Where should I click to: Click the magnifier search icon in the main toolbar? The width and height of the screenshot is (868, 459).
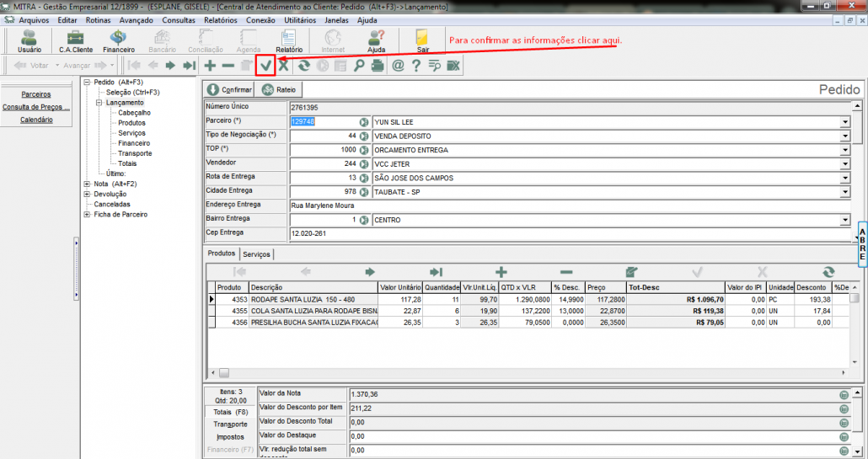point(359,65)
